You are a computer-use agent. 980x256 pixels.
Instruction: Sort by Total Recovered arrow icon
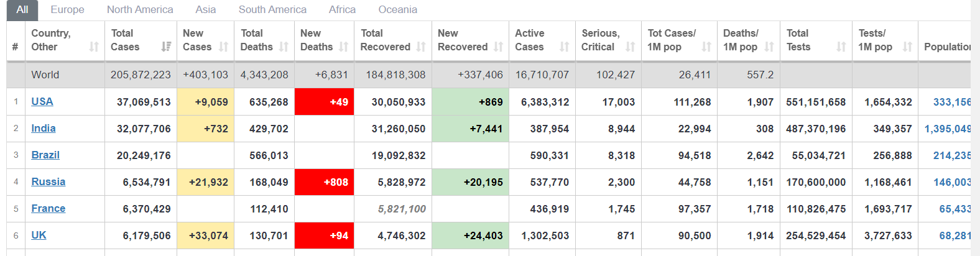[421, 47]
